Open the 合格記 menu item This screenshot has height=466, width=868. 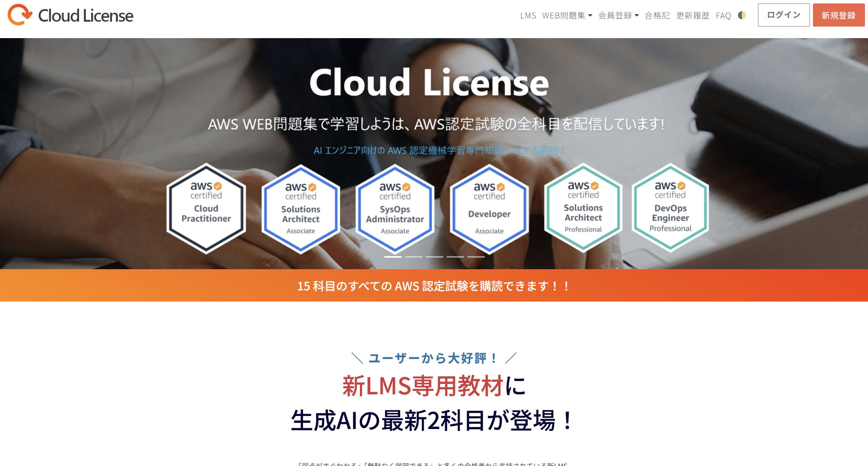pos(657,15)
